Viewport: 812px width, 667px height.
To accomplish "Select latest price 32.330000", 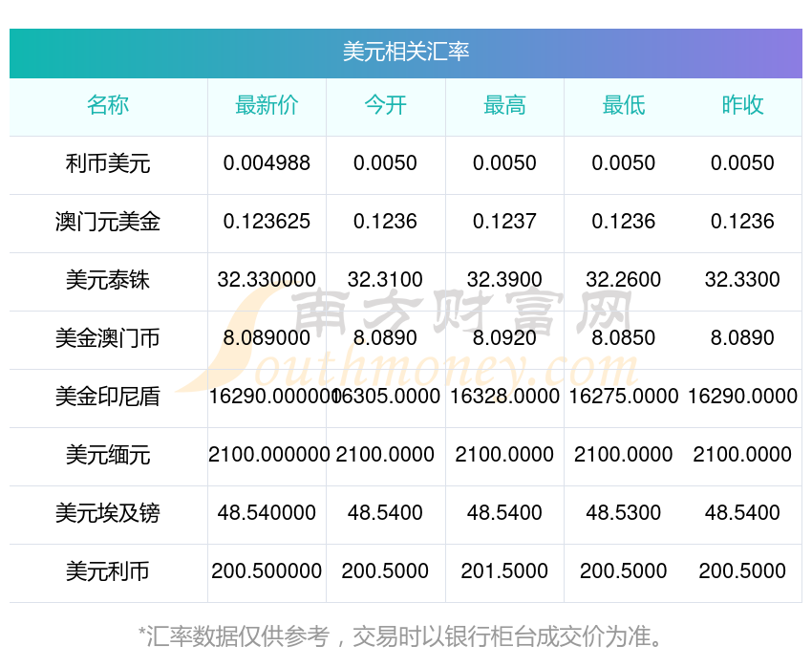I will pyautogui.click(x=267, y=280).
